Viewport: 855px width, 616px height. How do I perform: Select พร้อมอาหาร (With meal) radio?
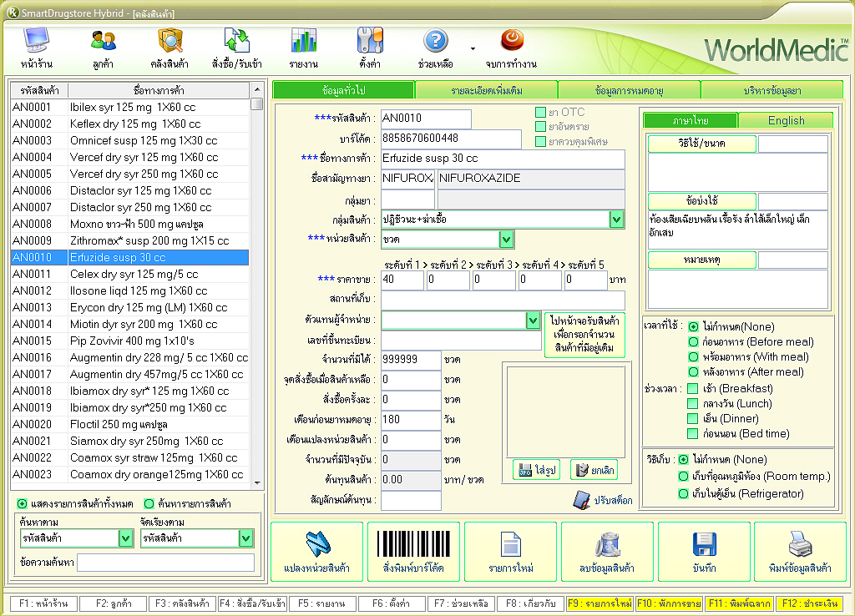tap(693, 357)
